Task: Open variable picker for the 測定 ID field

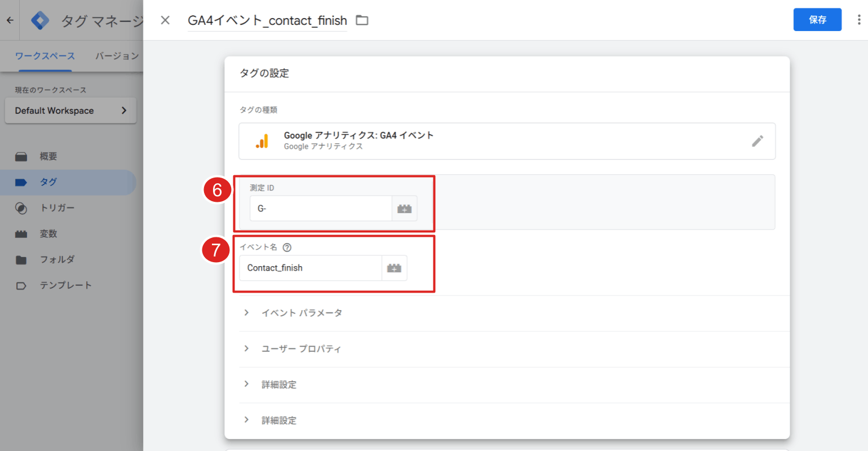Action: [x=404, y=209]
